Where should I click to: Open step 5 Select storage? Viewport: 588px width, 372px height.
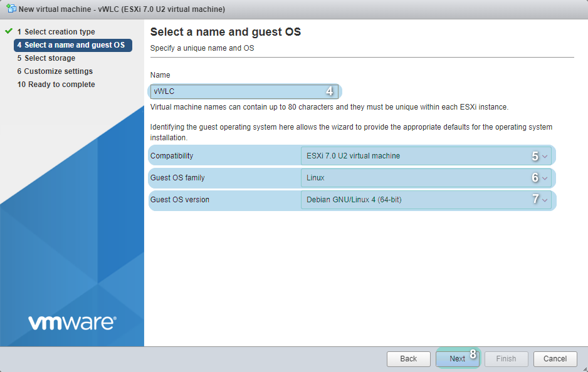[x=46, y=58]
